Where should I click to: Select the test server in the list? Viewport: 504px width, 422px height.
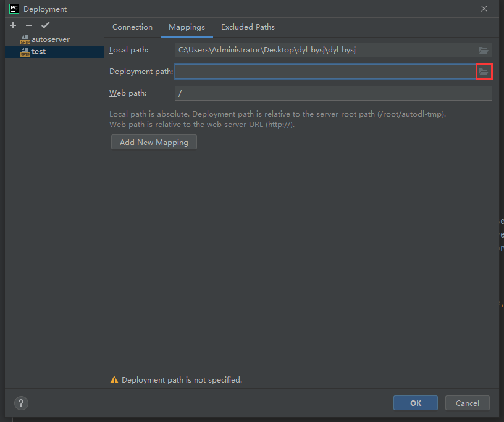(37, 51)
